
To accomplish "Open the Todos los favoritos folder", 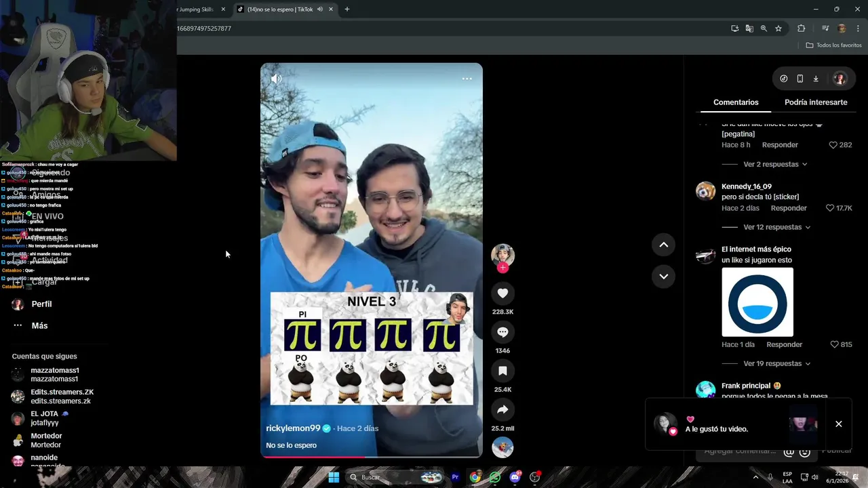I will tap(833, 45).
